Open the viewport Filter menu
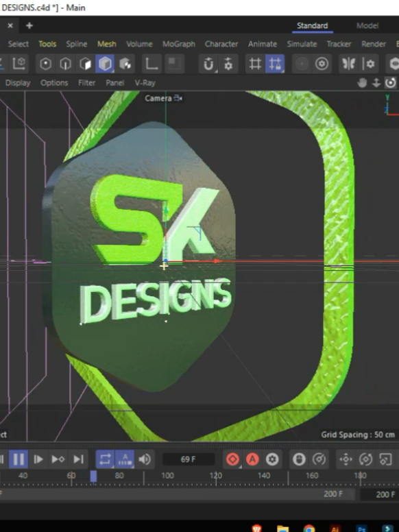The image size is (399, 532). [x=86, y=83]
